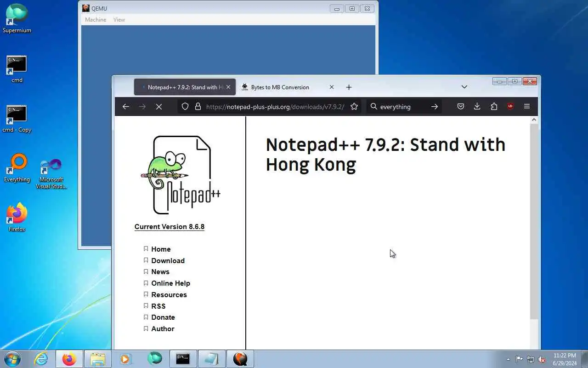Open the extensions puzzle icon
Viewport: 588px width, 368px height.
[x=494, y=106]
